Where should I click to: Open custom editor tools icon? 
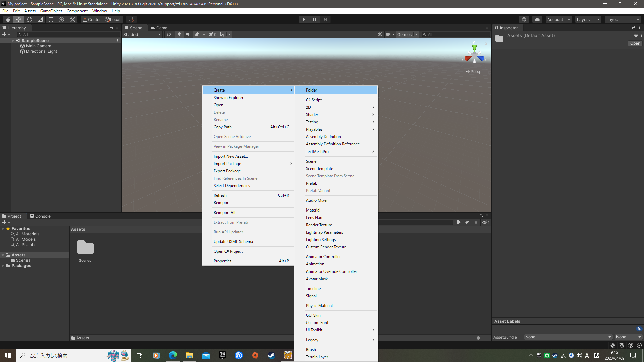coord(72,19)
